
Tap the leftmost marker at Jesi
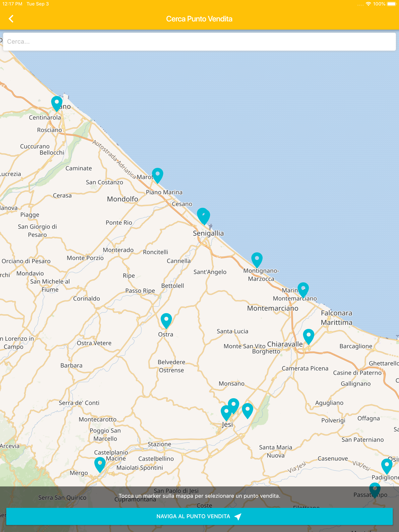click(226, 412)
